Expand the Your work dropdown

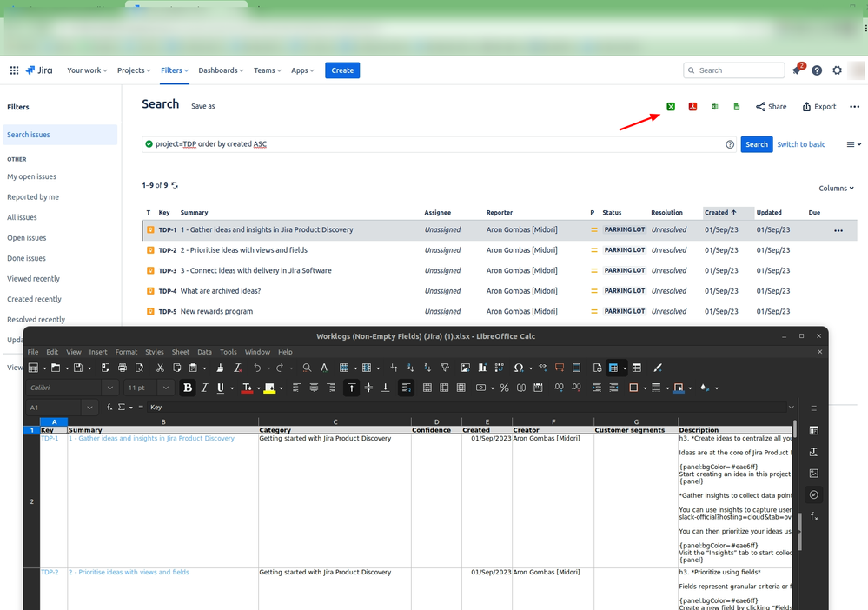click(x=87, y=70)
